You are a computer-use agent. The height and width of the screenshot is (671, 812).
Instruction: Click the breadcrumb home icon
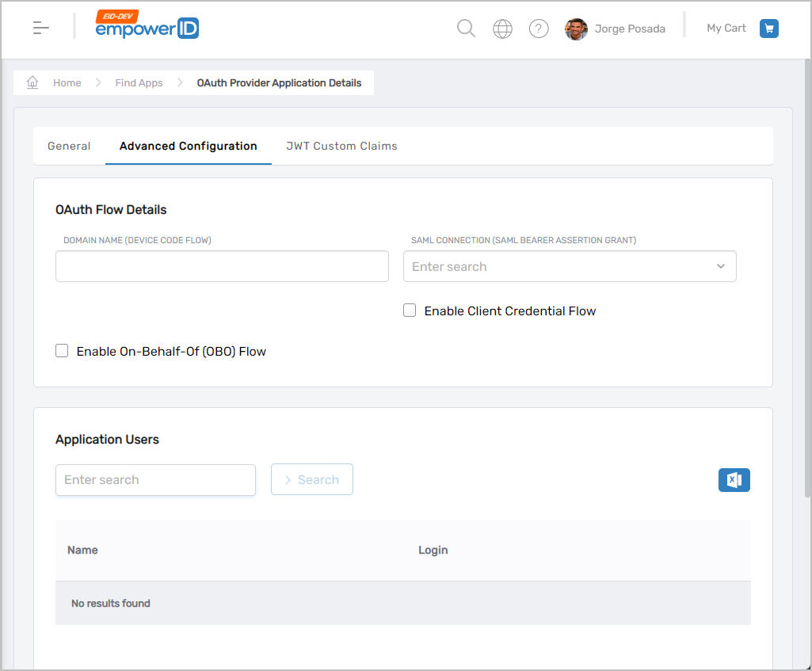pyautogui.click(x=32, y=82)
